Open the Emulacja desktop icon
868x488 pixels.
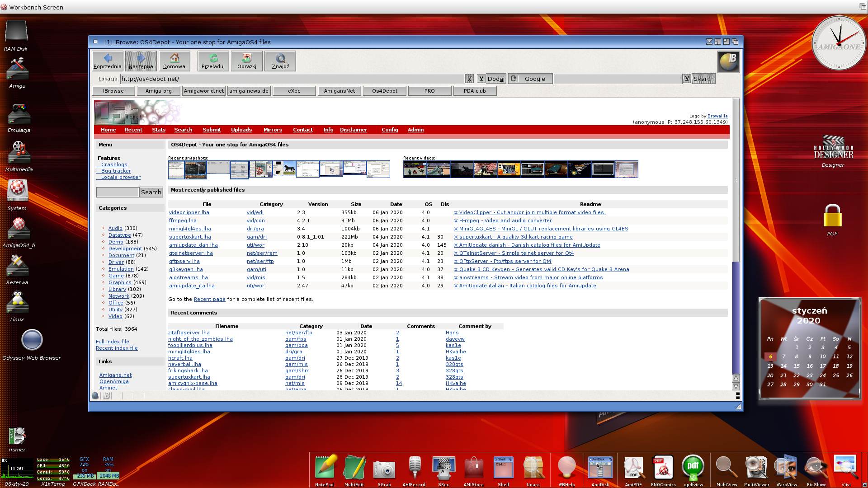(x=19, y=117)
